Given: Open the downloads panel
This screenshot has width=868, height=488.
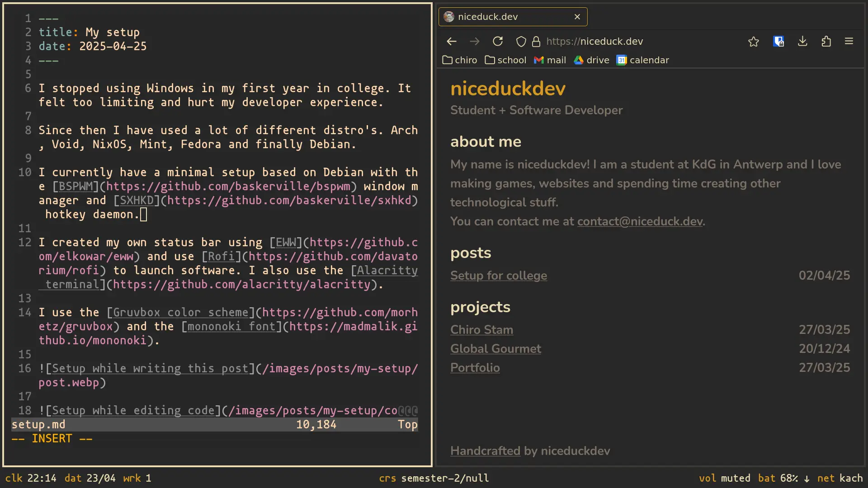Looking at the screenshot, I should click(x=802, y=41).
